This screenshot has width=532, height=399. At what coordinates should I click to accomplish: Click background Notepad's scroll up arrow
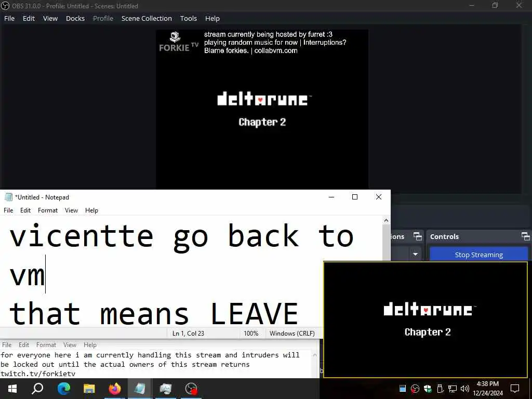pyautogui.click(x=315, y=355)
